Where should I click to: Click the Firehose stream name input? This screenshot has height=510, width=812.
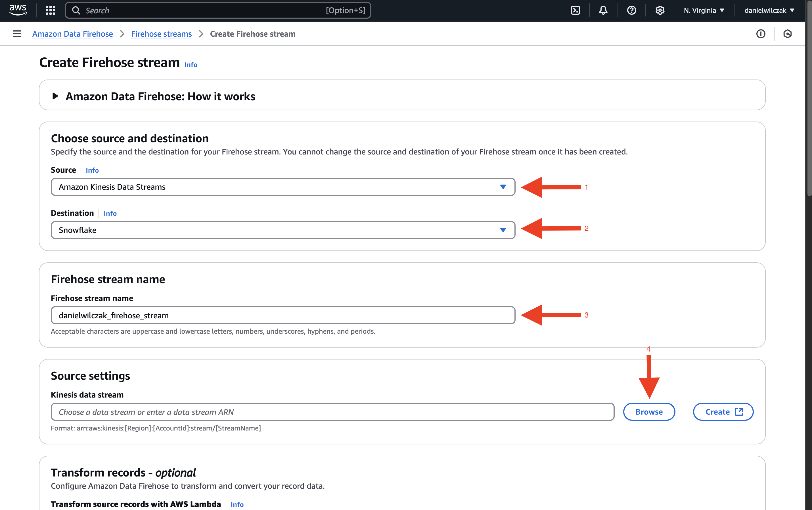tap(283, 315)
